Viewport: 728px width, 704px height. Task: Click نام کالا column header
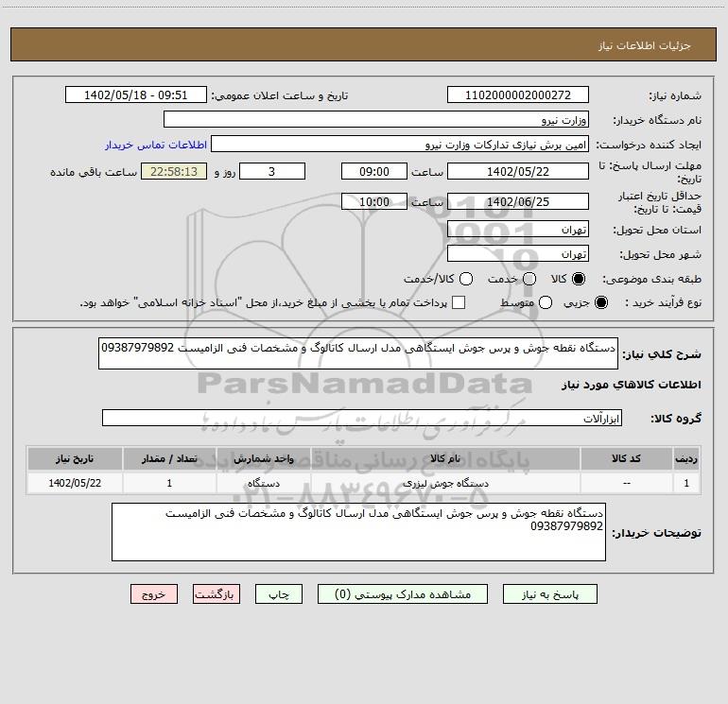[445, 458]
